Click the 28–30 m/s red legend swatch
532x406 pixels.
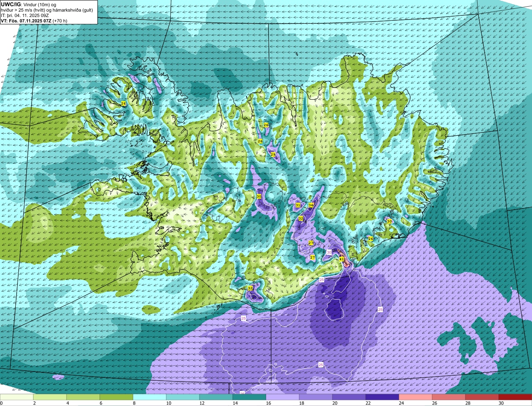point(482,397)
